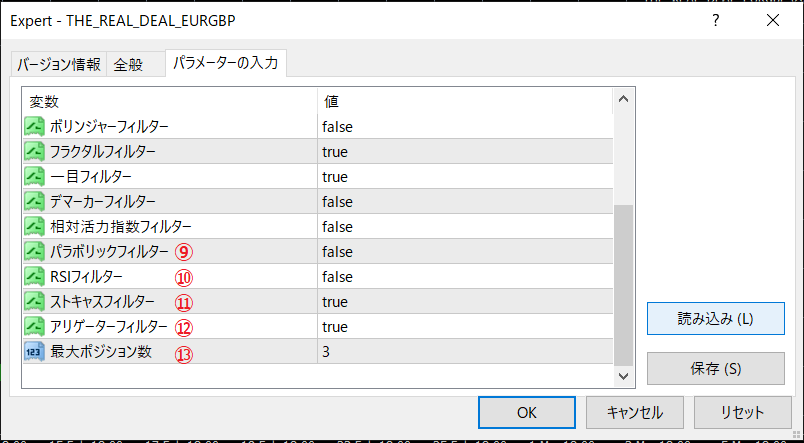The image size is (804, 443).
Task: Click the ボリンジャーフィルター variable icon
Action: tap(35, 127)
